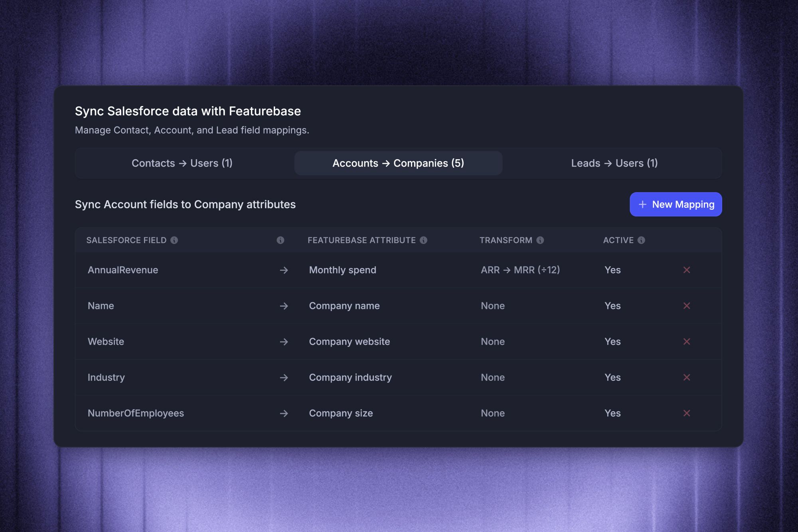Click the AnnualRevenue Salesforce field
The width and height of the screenshot is (798, 532).
123,270
